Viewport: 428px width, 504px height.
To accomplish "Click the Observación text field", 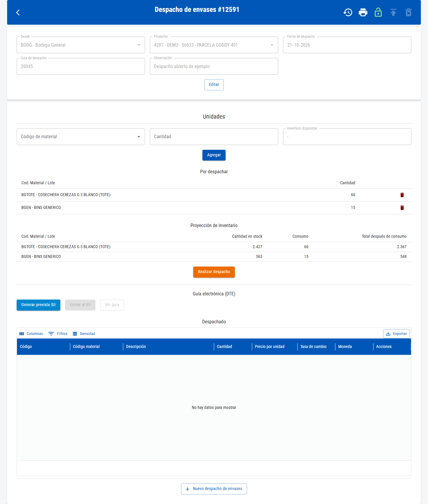I will (x=214, y=66).
